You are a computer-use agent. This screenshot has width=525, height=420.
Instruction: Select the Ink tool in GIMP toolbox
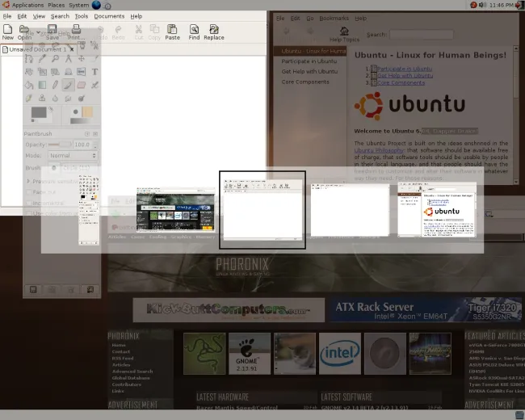point(29,98)
